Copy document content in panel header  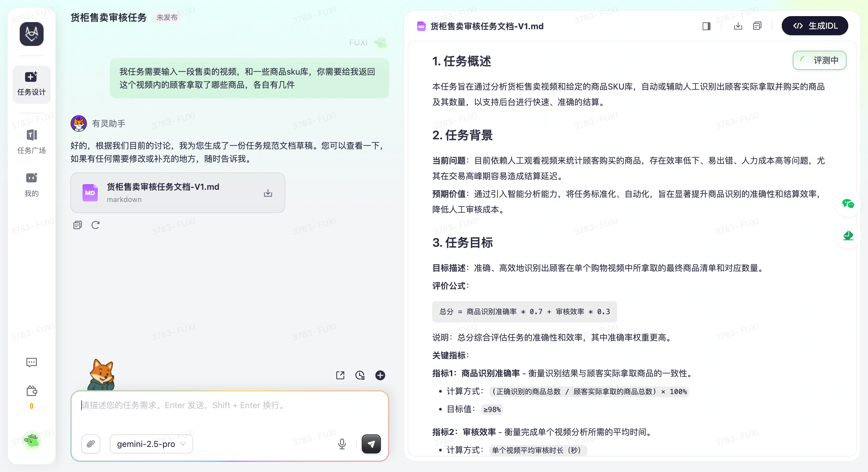click(x=757, y=26)
